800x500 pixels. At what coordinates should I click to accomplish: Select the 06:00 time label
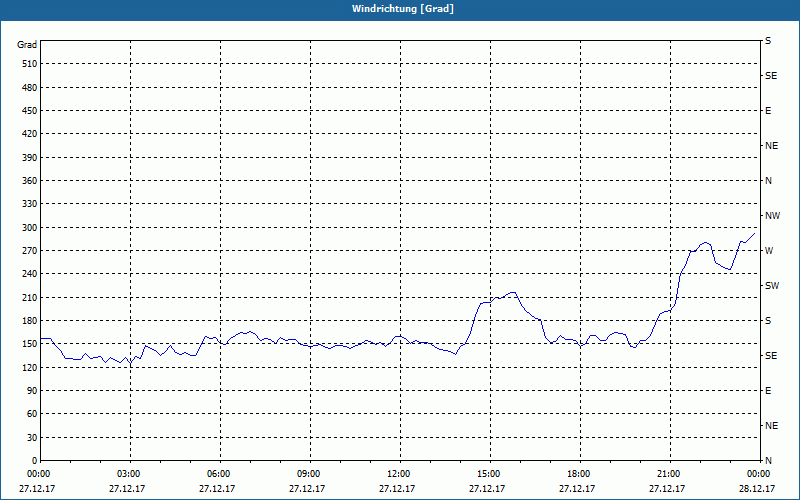point(219,474)
